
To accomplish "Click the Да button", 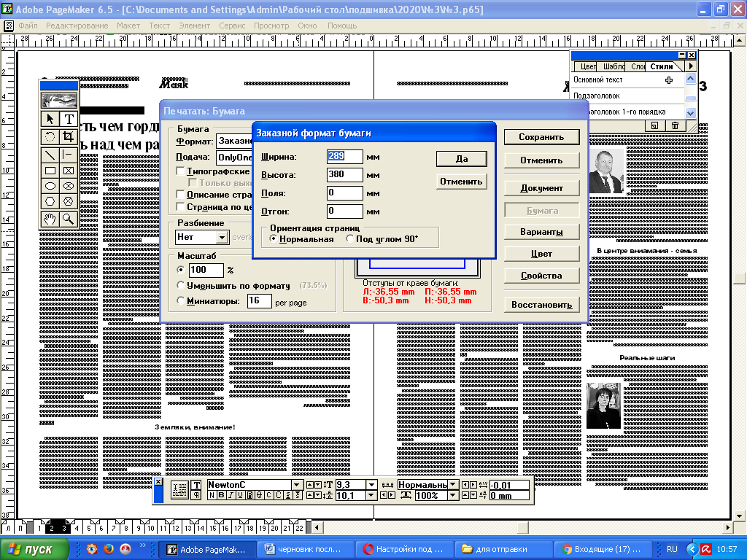I will [x=462, y=159].
